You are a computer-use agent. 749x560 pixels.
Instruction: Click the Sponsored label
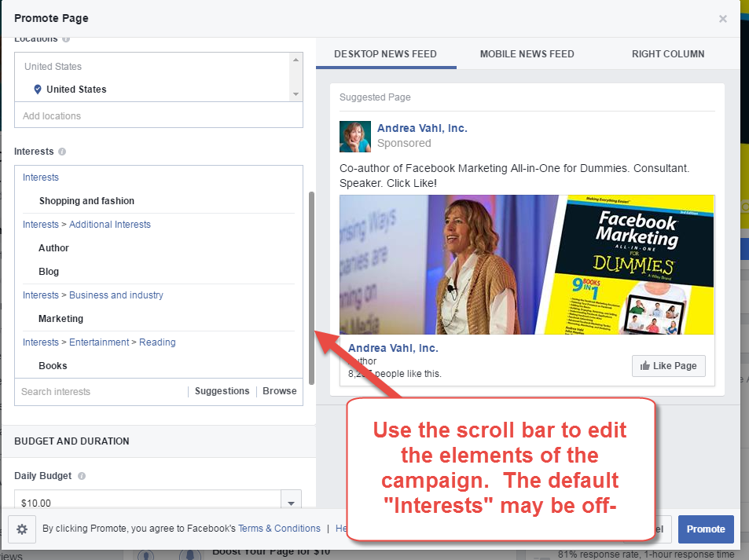pos(404,143)
